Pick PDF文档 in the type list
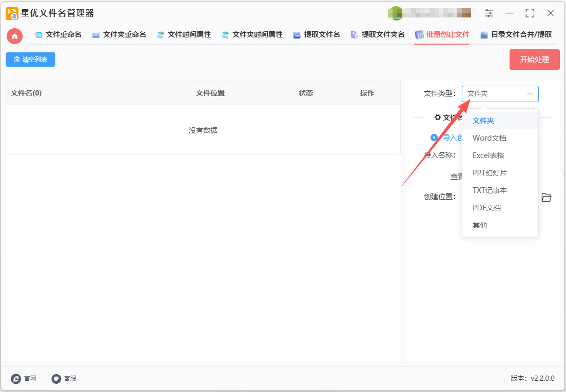566x392 pixels. pyautogui.click(x=486, y=208)
